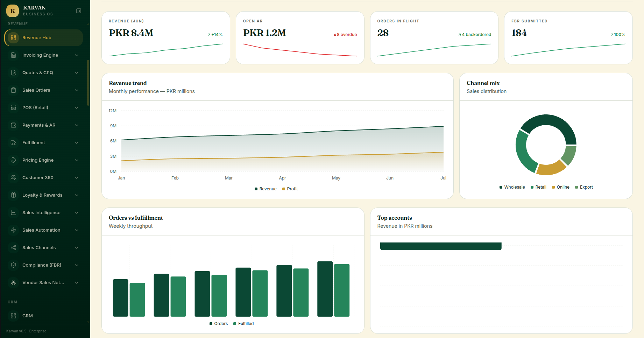Click the Fulfillment truck icon
Screen dimensions: 644x338
[x=14, y=142]
